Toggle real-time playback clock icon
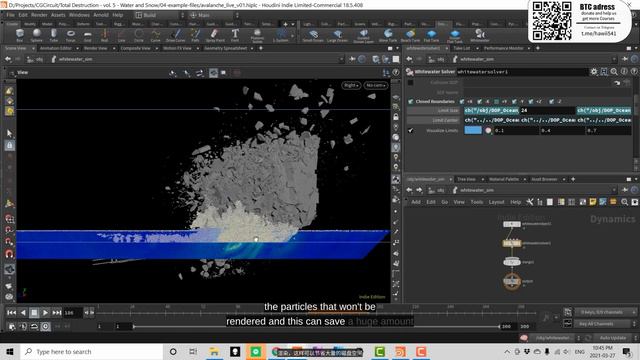 tap(45, 327)
